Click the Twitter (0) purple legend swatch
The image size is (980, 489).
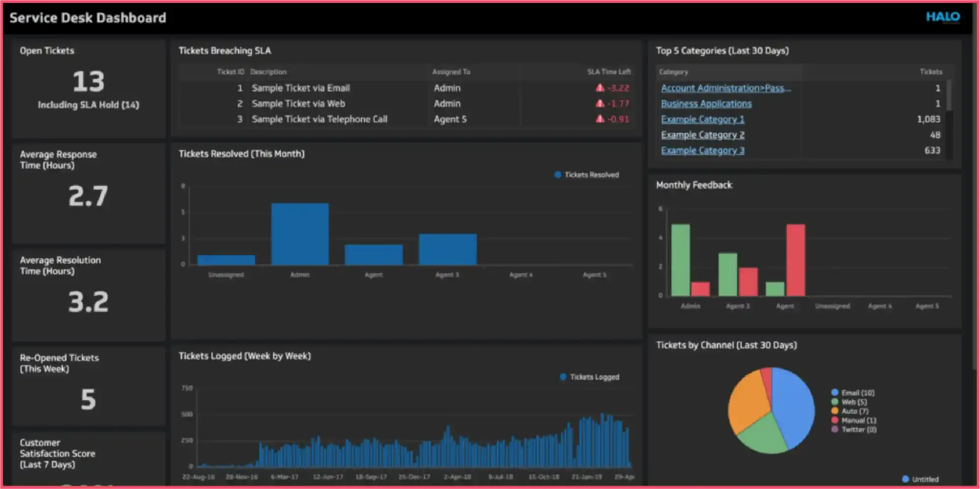834,429
